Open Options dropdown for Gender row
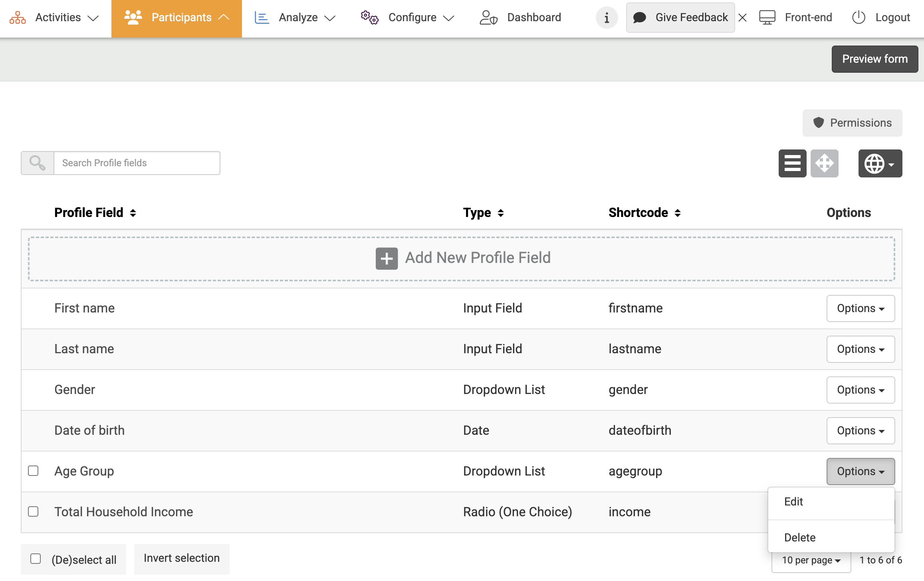The image size is (924, 581). (860, 390)
